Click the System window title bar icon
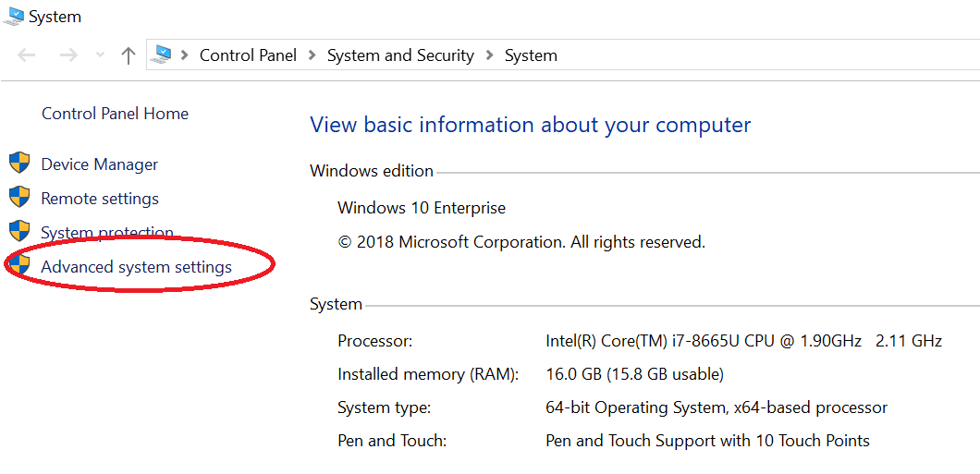The image size is (980, 474). coord(13,17)
